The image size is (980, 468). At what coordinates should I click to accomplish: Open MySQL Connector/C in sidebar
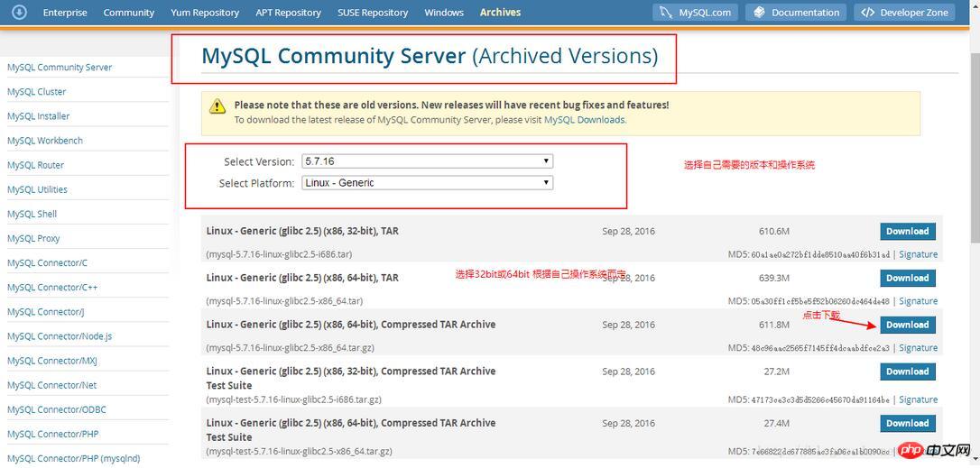(47, 263)
